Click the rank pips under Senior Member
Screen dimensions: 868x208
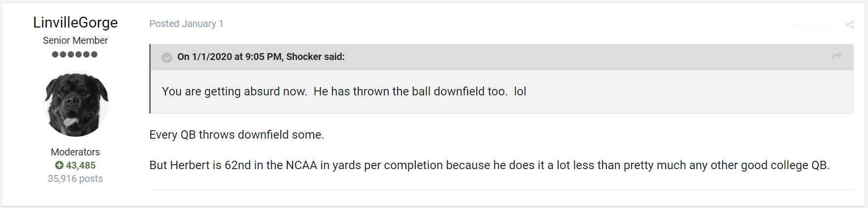[x=75, y=54]
